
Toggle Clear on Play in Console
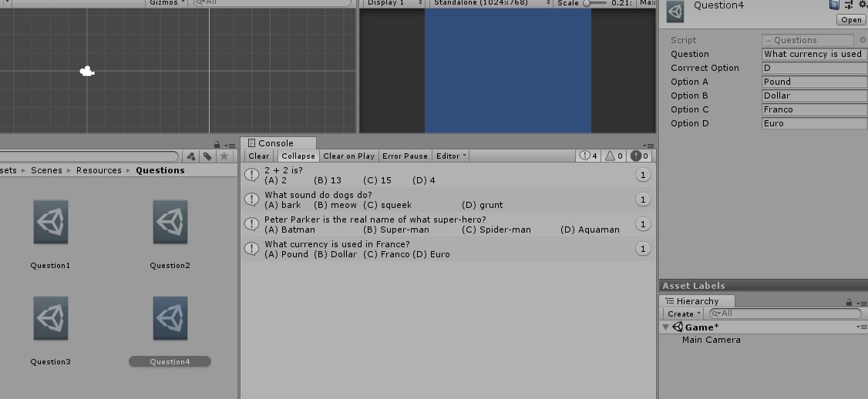348,156
